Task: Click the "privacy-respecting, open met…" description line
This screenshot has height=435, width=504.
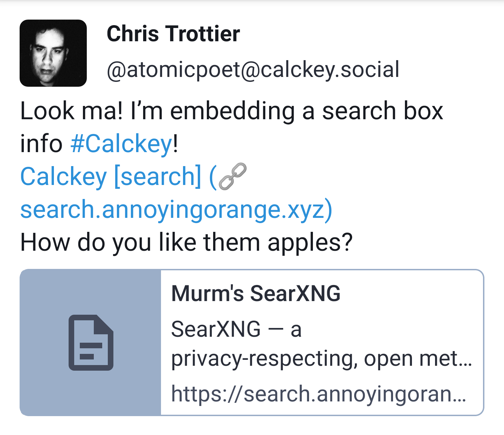Action: click(321, 359)
